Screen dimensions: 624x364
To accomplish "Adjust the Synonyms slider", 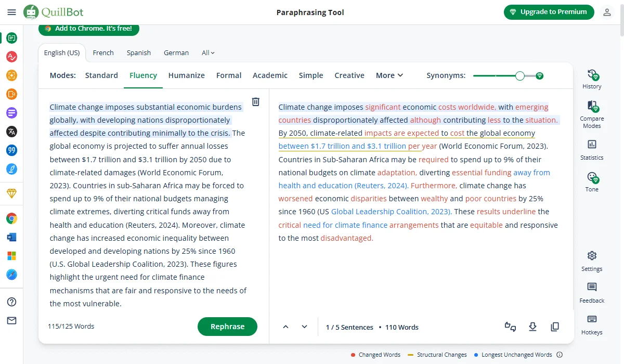I will pyautogui.click(x=520, y=75).
